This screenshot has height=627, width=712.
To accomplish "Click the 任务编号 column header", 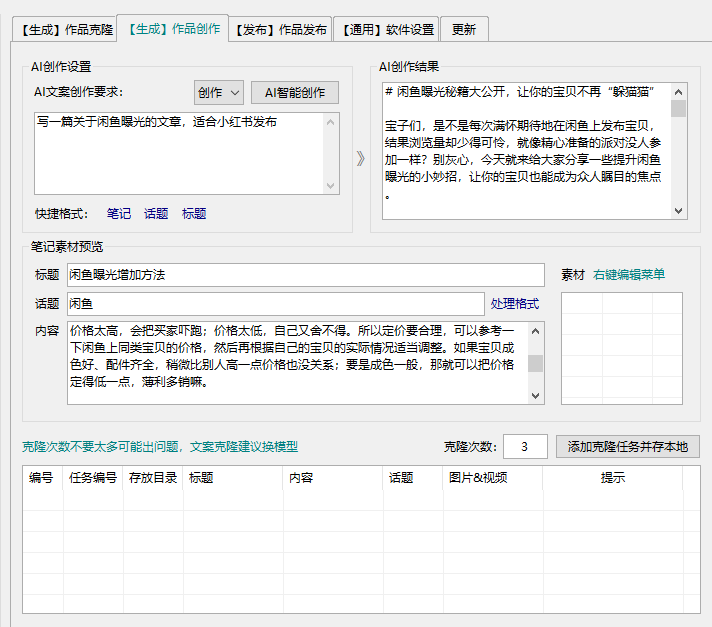I will 93,478.
